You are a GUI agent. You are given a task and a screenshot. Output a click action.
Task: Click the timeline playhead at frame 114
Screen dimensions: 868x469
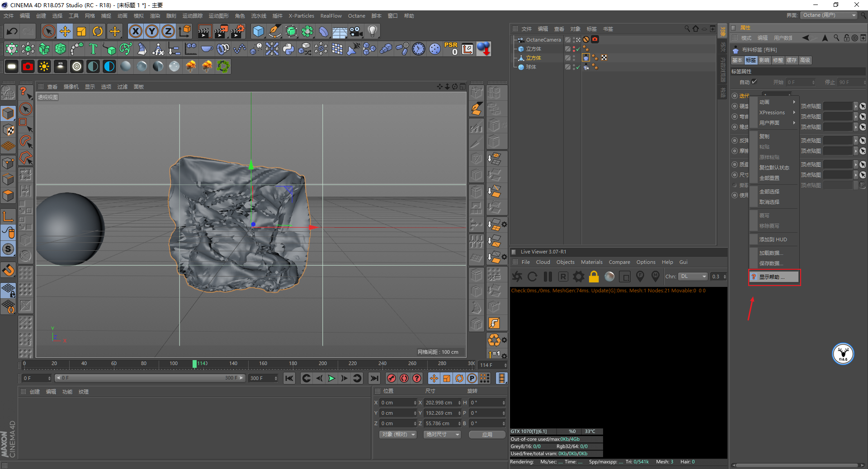click(194, 364)
